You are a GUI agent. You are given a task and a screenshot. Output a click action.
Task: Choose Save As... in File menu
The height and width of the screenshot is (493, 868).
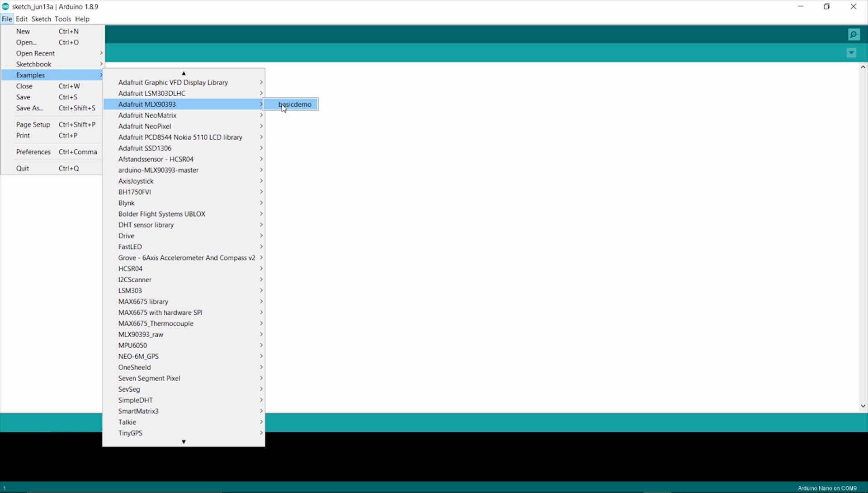52,108
